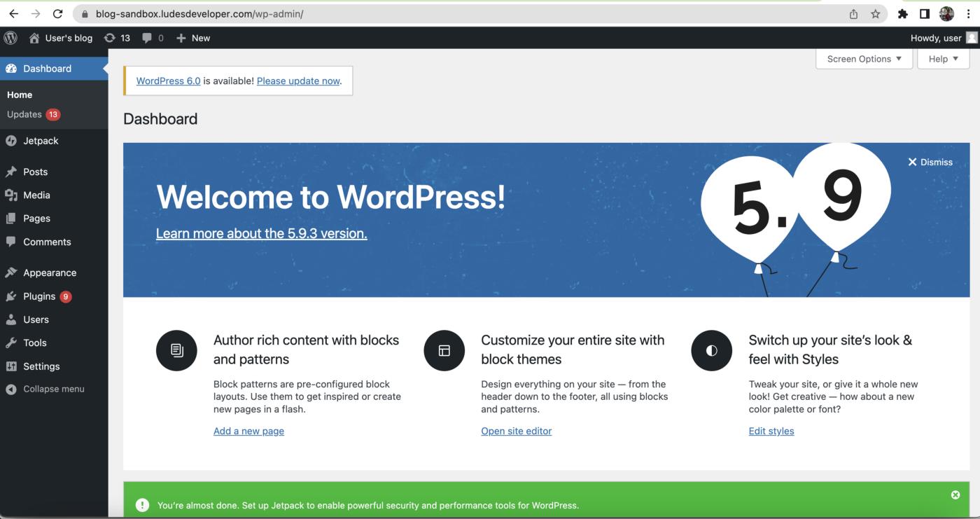This screenshot has width=980, height=519.
Task: Click the Settings sidebar icon
Action: [13, 366]
